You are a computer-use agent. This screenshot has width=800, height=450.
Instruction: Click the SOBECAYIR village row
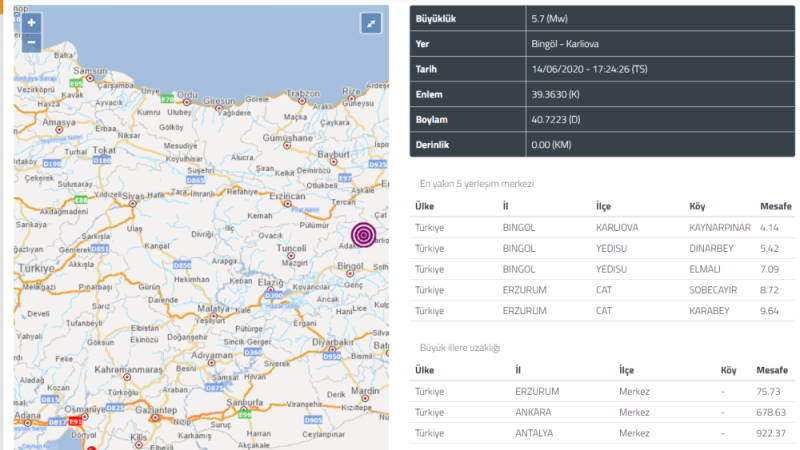(602, 290)
